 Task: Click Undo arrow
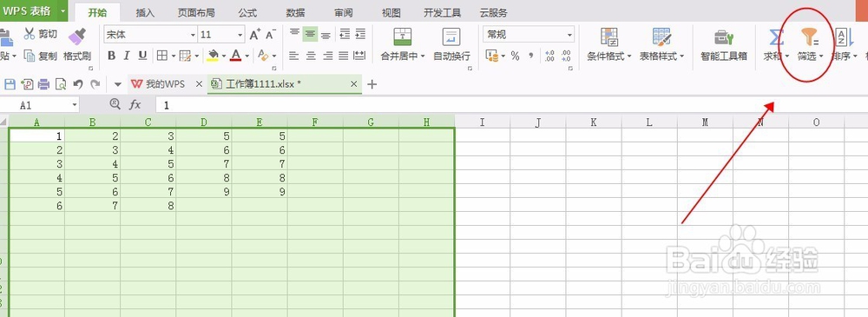coord(77,84)
